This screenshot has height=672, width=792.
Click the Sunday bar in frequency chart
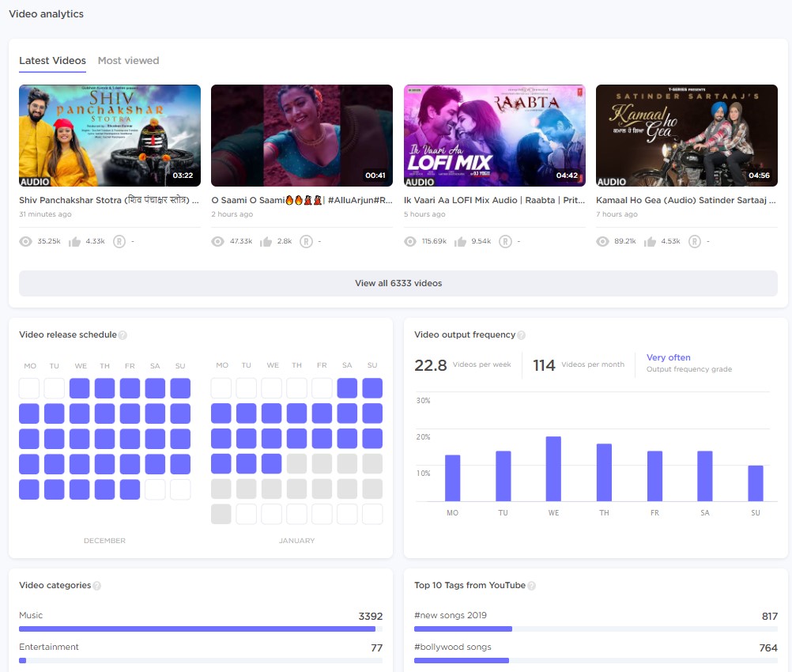(x=756, y=483)
